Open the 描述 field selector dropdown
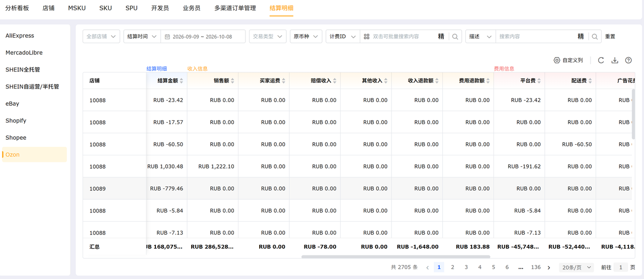 480,37
